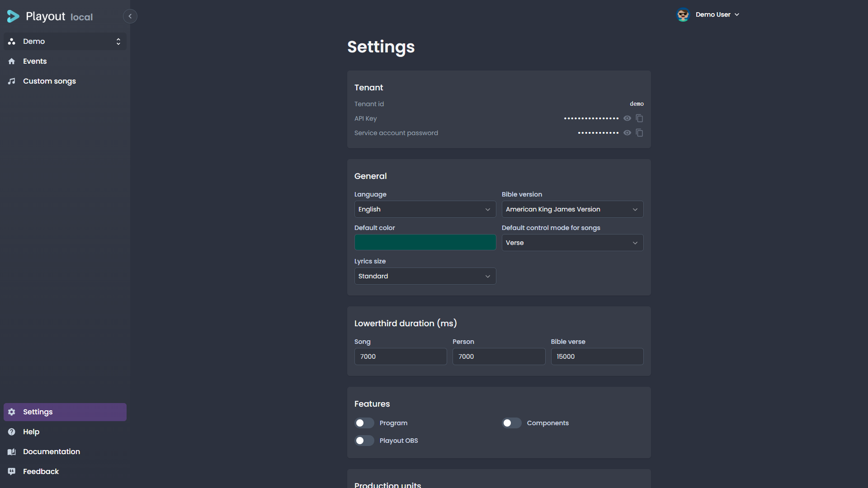The image size is (868, 488).
Task: Open the Bible version dropdown
Action: pyautogui.click(x=572, y=209)
